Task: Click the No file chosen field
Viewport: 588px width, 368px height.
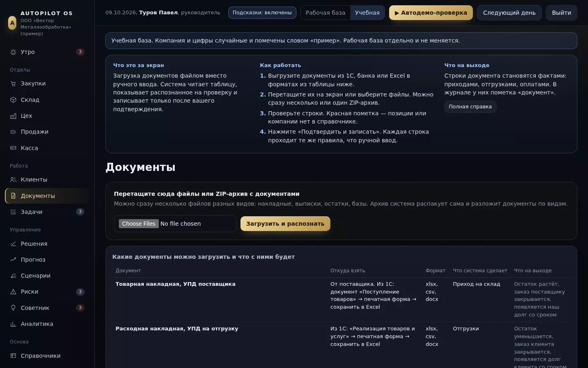Action: pos(180,224)
